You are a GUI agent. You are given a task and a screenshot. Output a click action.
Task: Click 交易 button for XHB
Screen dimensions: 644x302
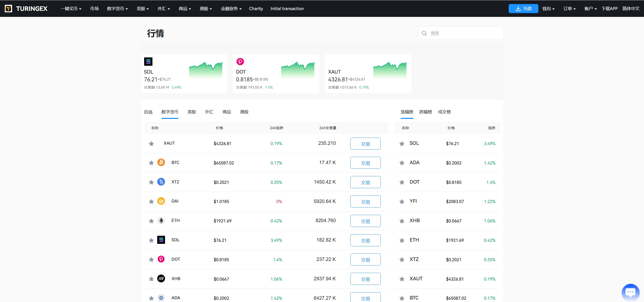tap(365, 279)
